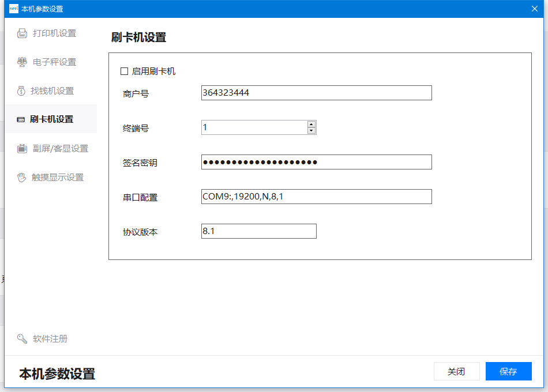Click the 关闭 button
Screen dimensions: 548x392
[x=456, y=371]
